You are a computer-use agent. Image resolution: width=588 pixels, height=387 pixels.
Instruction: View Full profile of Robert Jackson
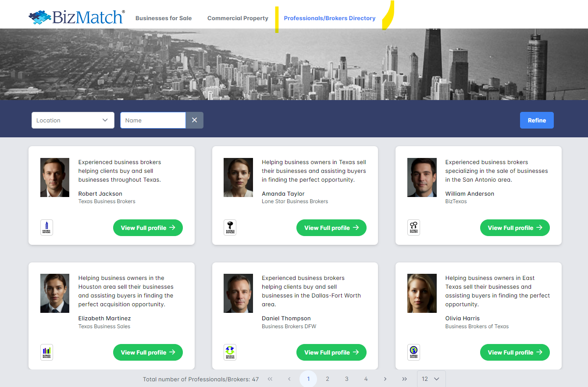[148, 228]
